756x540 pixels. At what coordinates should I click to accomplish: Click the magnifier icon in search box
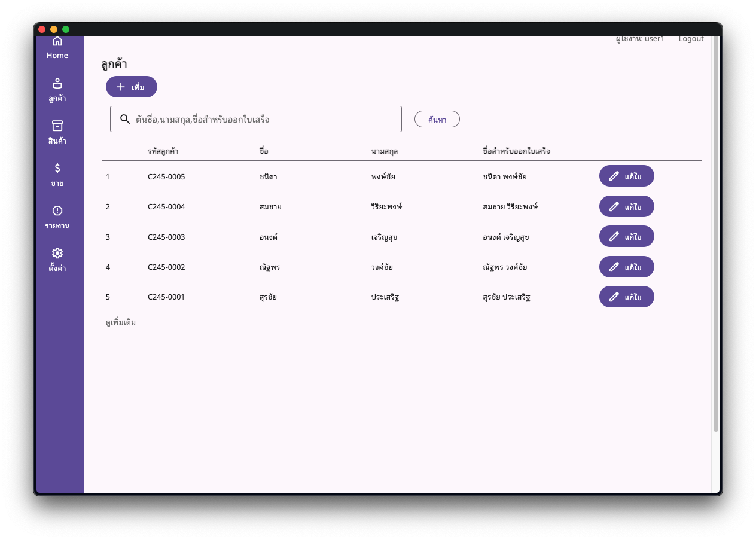[x=125, y=119]
